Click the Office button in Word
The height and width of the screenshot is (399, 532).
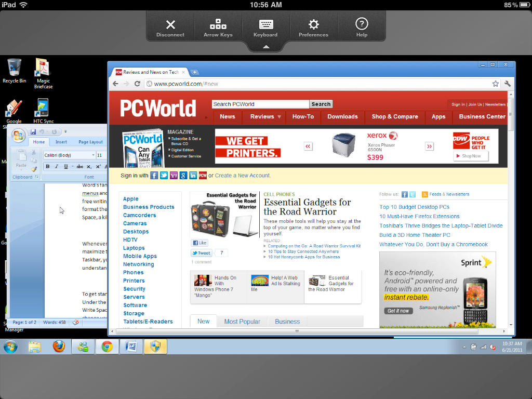pyautogui.click(x=18, y=136)
